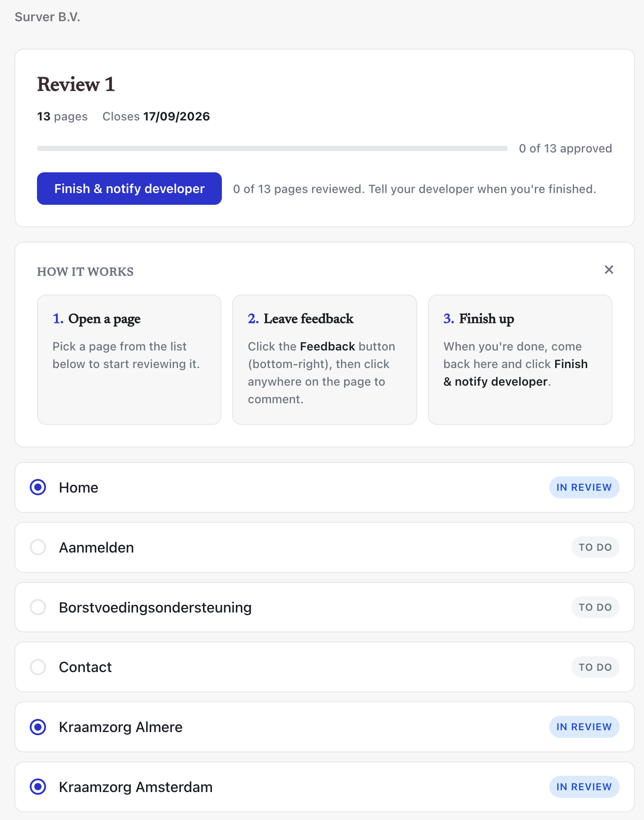
Task: Close the How It Works panel
Action: tap(609, 270)
